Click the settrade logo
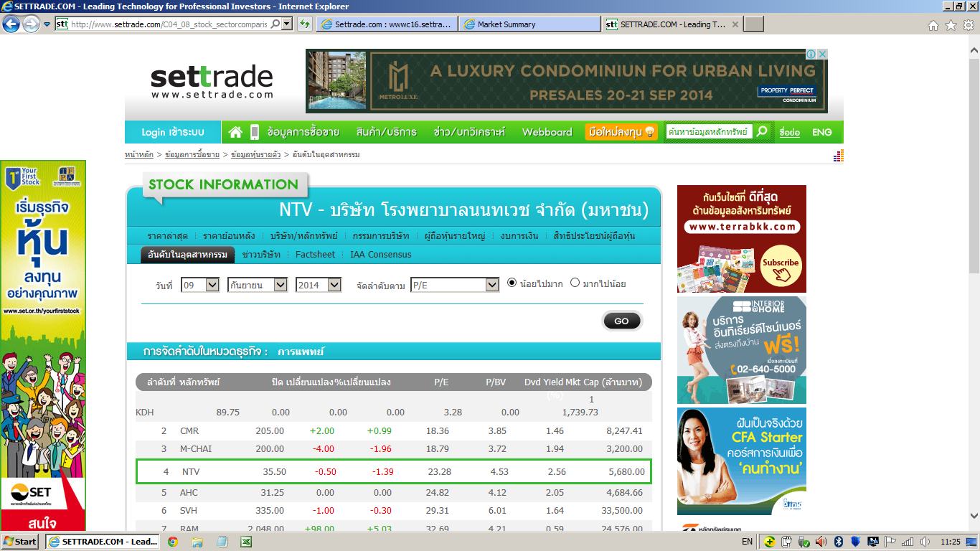The image size is (980, 551). 212,81
